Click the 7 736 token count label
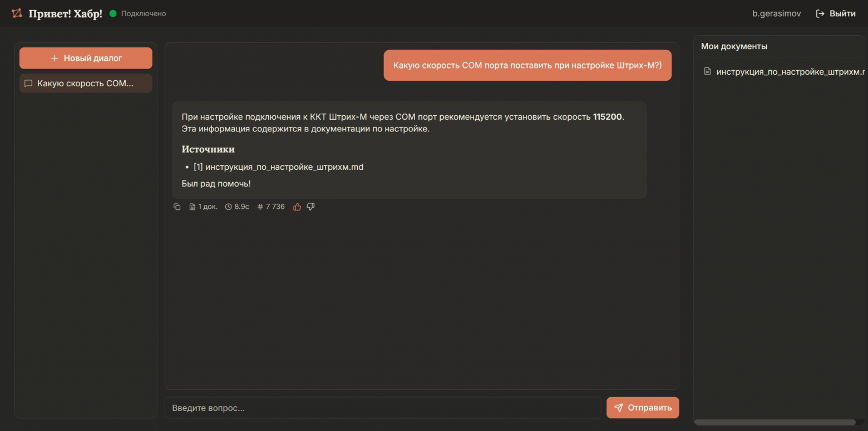 (x=275, y=207)
